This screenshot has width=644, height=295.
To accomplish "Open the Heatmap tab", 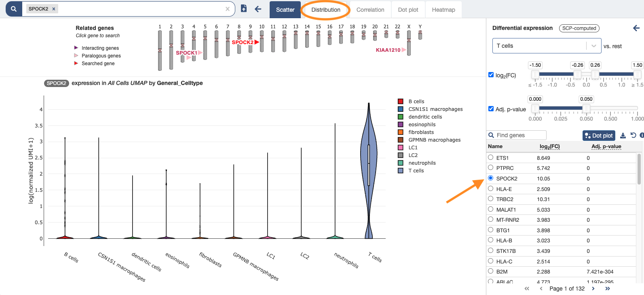I will (x=443, y=10).
